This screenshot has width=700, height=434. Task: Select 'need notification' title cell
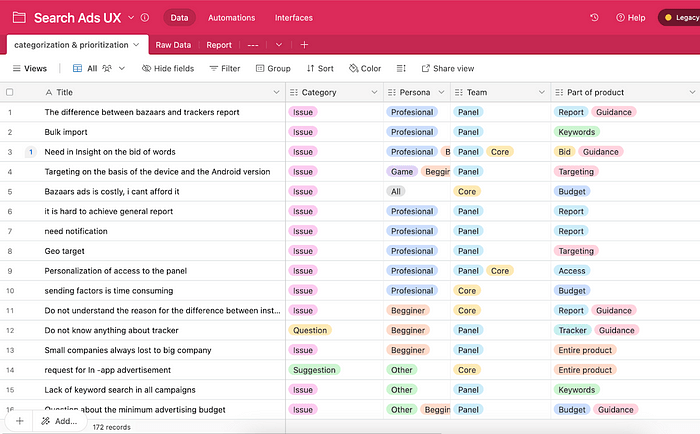76,231
